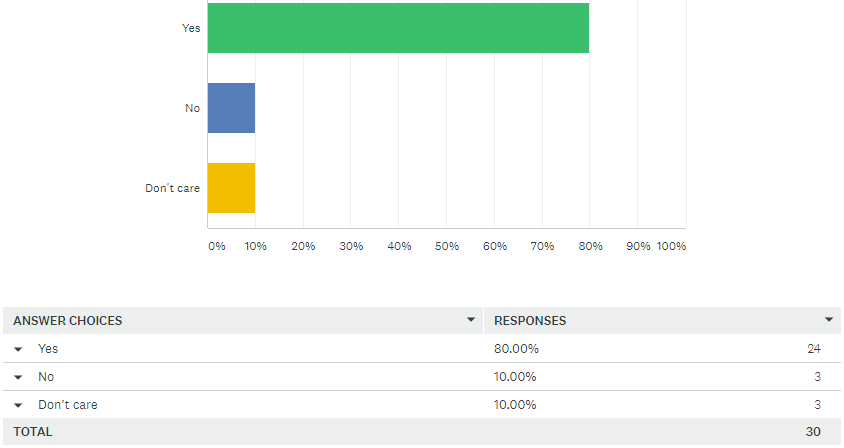Expand the Don't care row arrow

(x=18, y=405)
